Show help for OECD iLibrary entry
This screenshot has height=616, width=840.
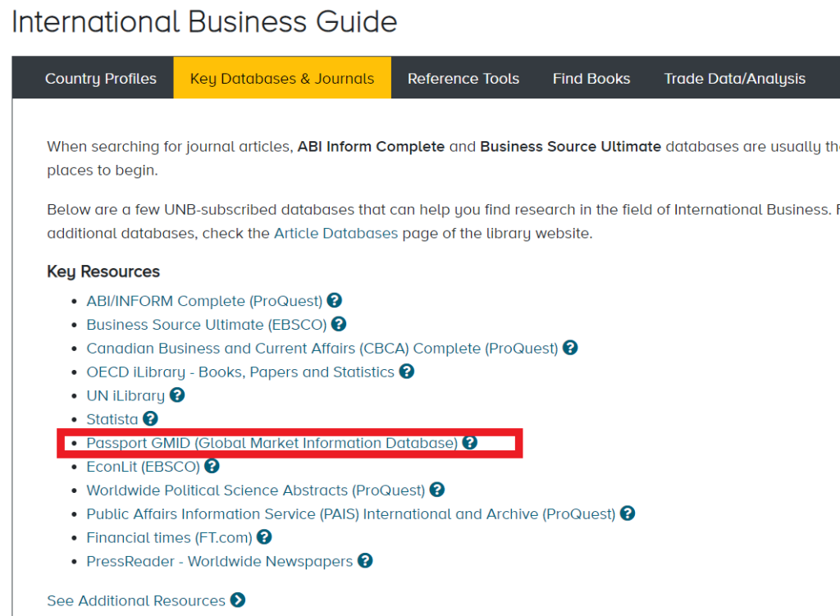click(x=406, y=372)
